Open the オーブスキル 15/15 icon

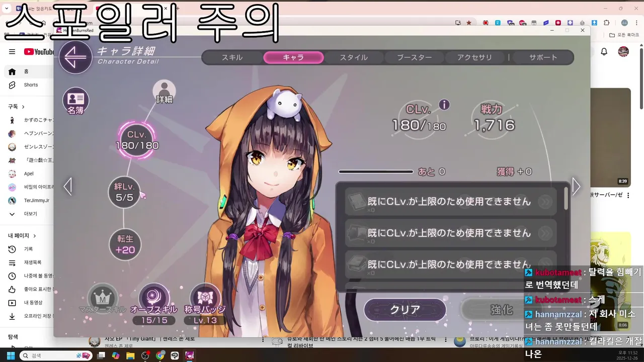pos(153,304)
